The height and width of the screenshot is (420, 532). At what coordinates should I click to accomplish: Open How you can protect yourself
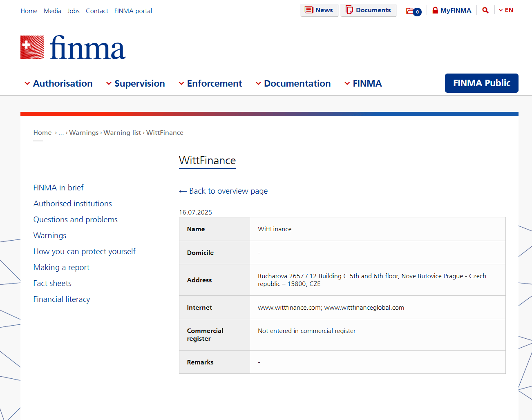85,251
